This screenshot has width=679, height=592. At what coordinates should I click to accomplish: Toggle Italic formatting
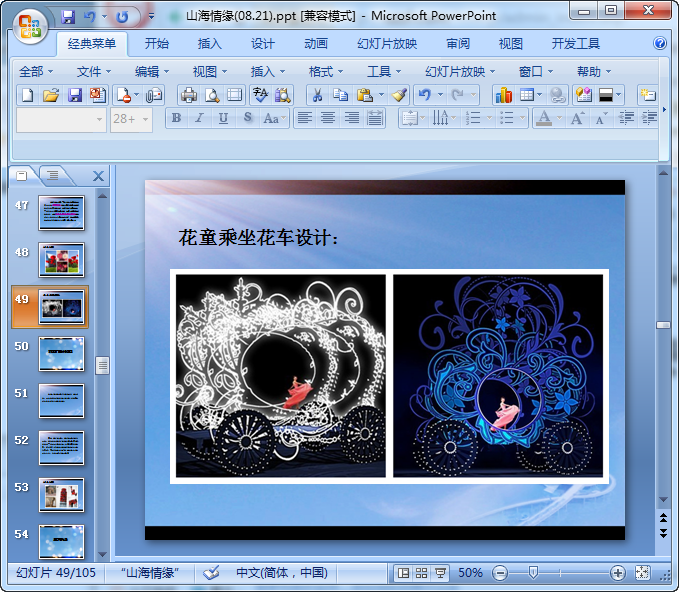click(x=200, y=118)
